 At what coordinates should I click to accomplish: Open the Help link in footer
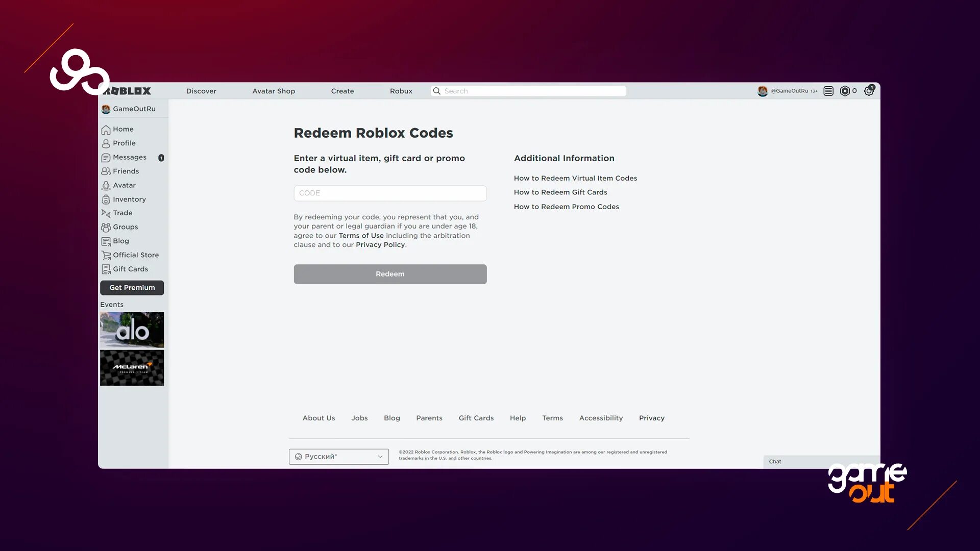tap(517, 418)
